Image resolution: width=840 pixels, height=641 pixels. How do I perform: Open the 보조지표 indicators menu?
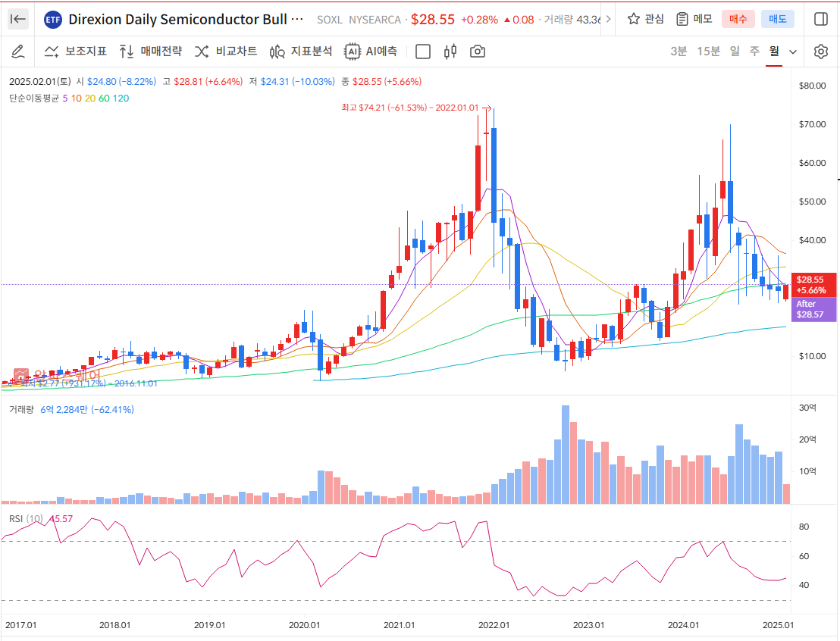click(76, 52)
